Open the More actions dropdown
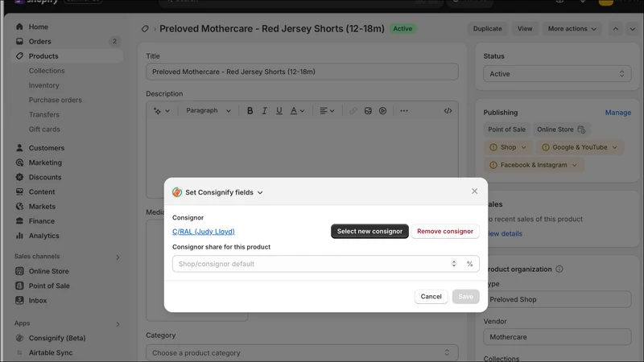The image size is (644, 362). click(572, 29)
